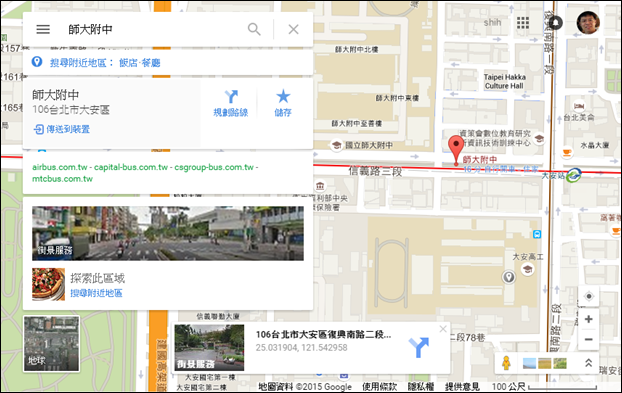Viewport: 622px width, 393px height.
Task: Open csgroup-bus.com.tw link
Action: tap(214, 167)
